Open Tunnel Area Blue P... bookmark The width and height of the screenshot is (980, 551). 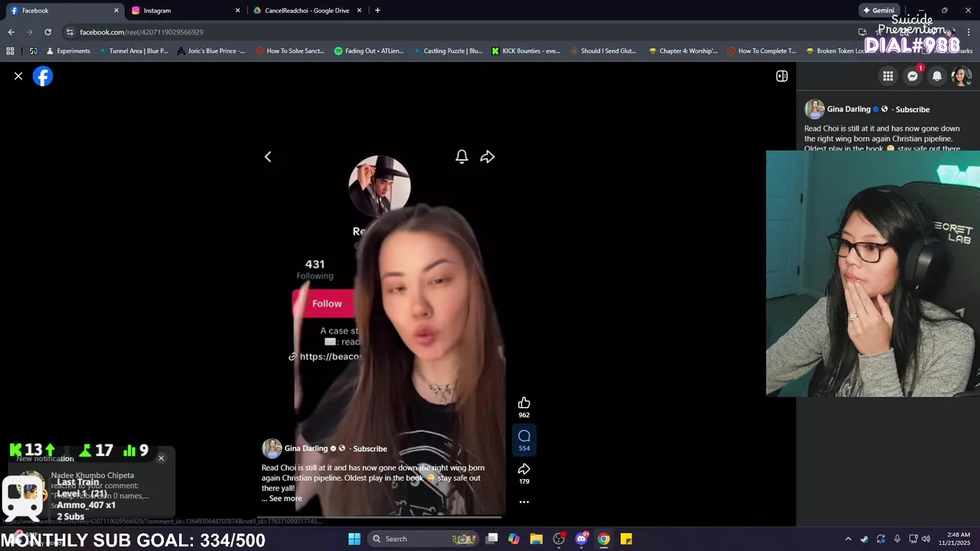tap(133, 51)
